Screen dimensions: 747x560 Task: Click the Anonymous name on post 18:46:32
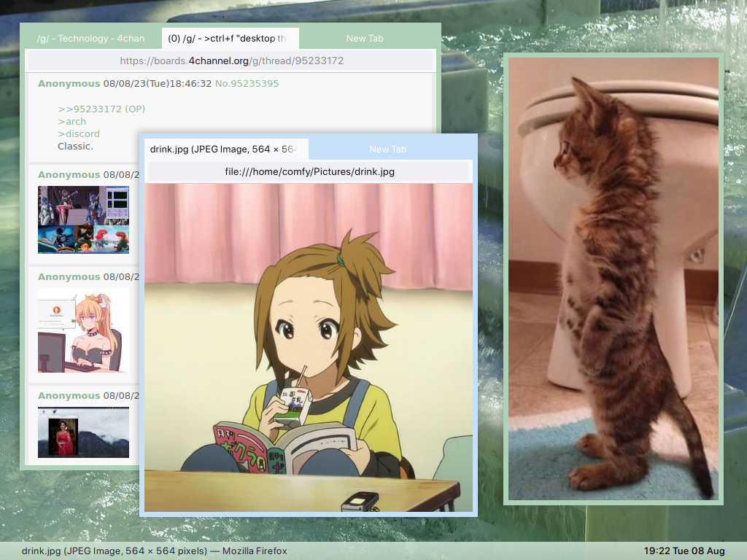coord(69,83)
